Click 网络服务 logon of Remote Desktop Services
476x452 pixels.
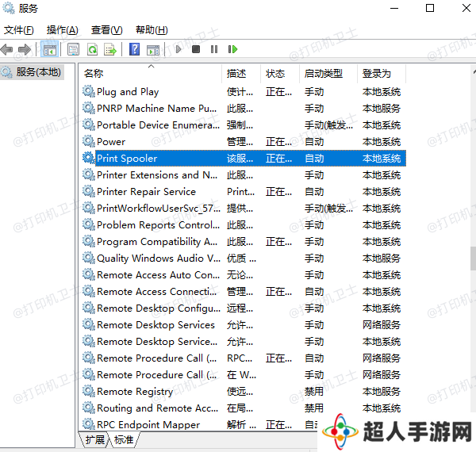coord(382,324)
